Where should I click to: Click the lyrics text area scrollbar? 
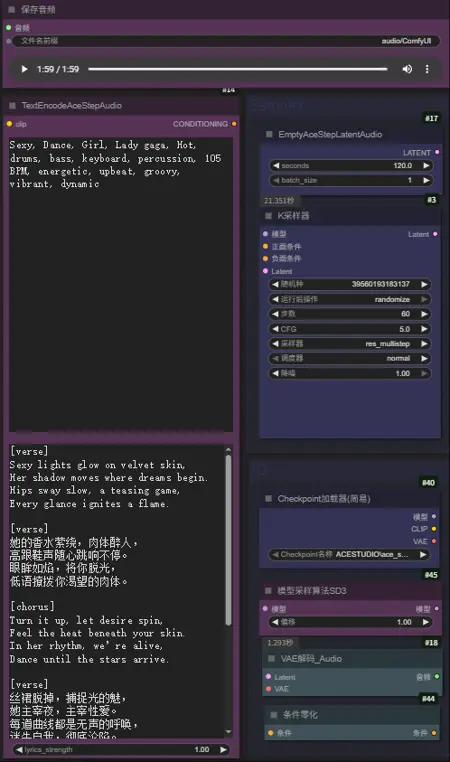[x=228, y=539]
